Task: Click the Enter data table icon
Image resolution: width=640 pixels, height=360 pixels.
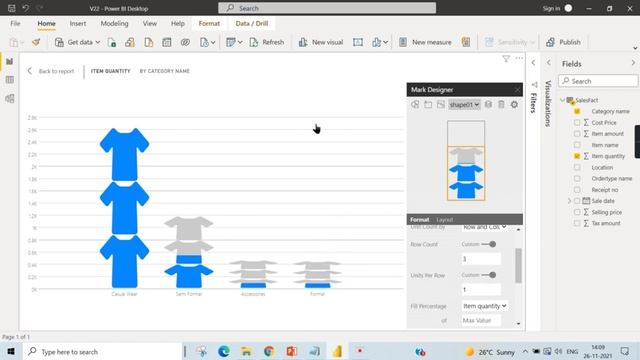Action: point(167,42)
